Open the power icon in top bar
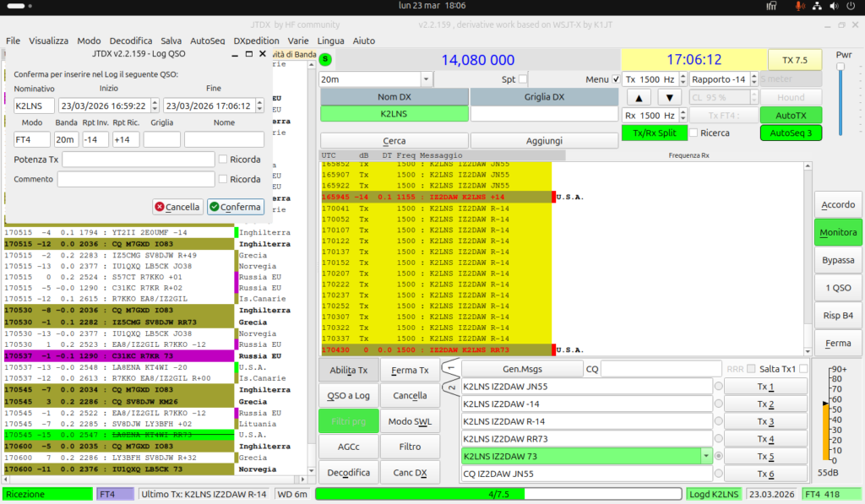This screenshot has height=504, width=865. (x=851, y=6)
